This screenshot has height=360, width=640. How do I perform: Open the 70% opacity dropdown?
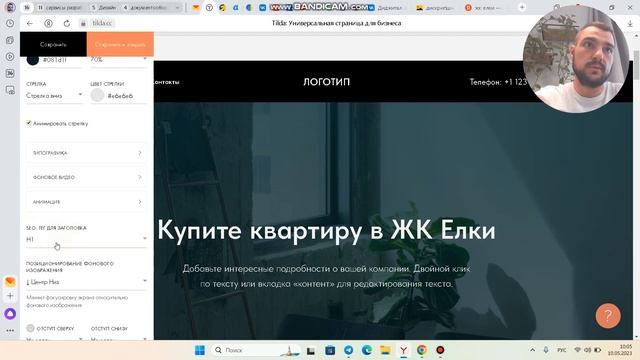click(118, 60)
